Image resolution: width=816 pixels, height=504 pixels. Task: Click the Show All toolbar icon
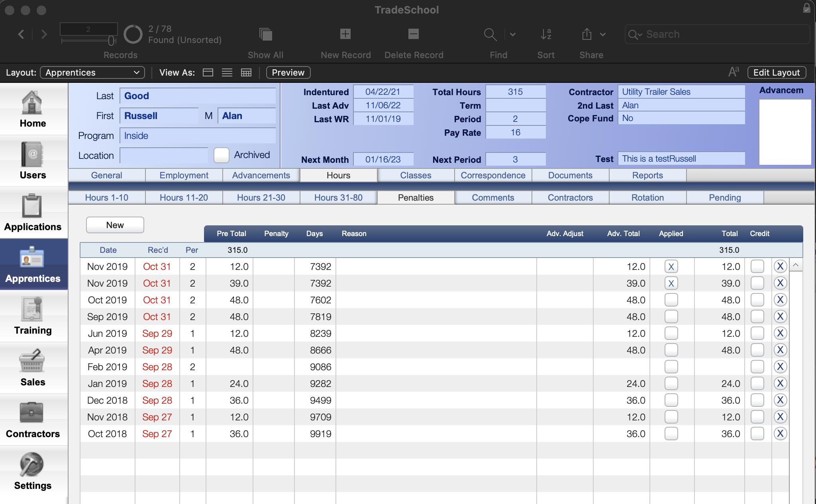(x=265, y=34)
